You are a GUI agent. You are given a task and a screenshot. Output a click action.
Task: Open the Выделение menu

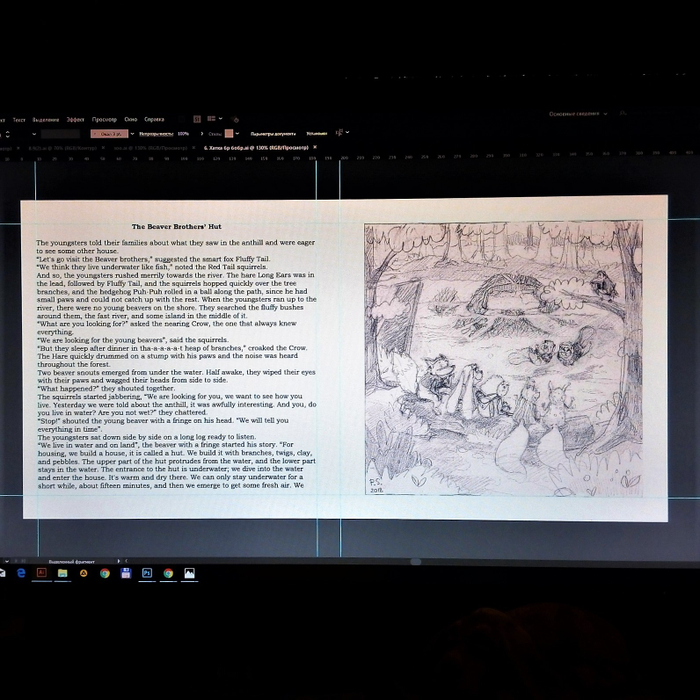(46, 120)
